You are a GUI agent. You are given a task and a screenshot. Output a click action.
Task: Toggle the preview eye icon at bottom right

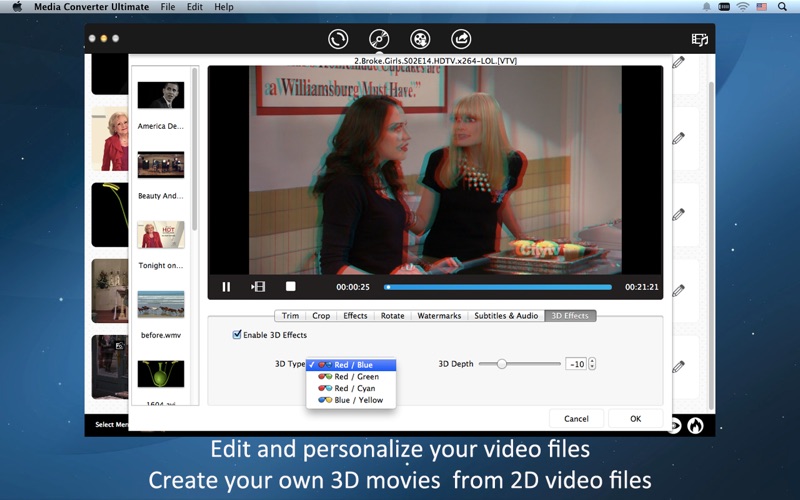pos(674,425)
